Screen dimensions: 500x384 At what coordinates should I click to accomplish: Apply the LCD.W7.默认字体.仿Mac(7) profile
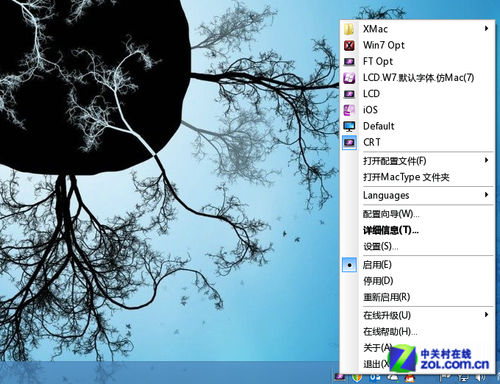point(417,78)
